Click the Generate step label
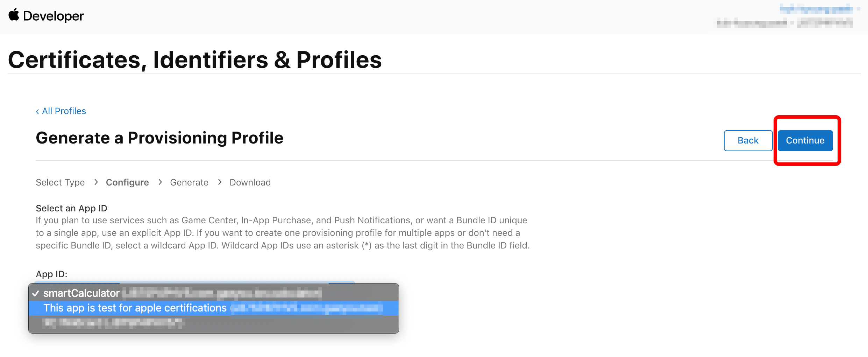This screenshot has width=868, height=357. [189, 182]
